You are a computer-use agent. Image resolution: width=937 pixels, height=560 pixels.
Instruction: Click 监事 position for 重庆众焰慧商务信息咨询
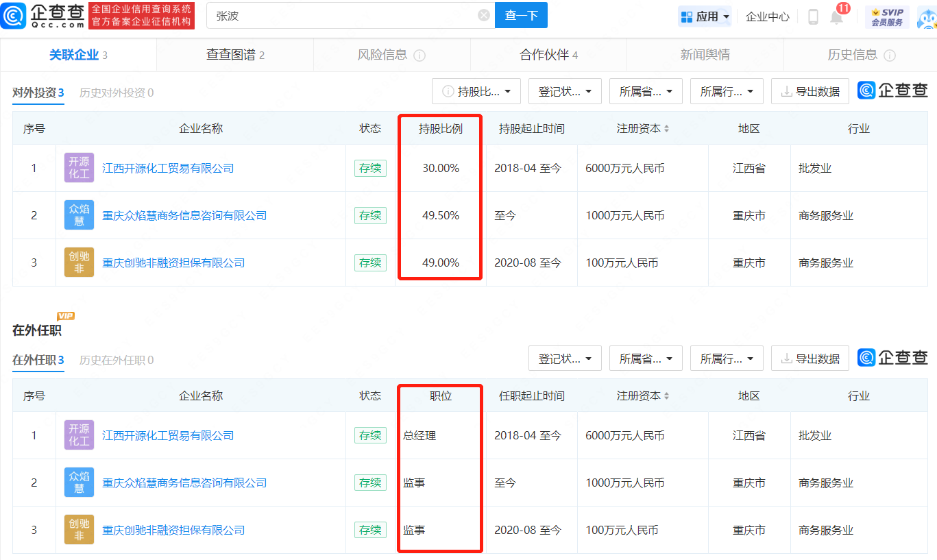414,483
